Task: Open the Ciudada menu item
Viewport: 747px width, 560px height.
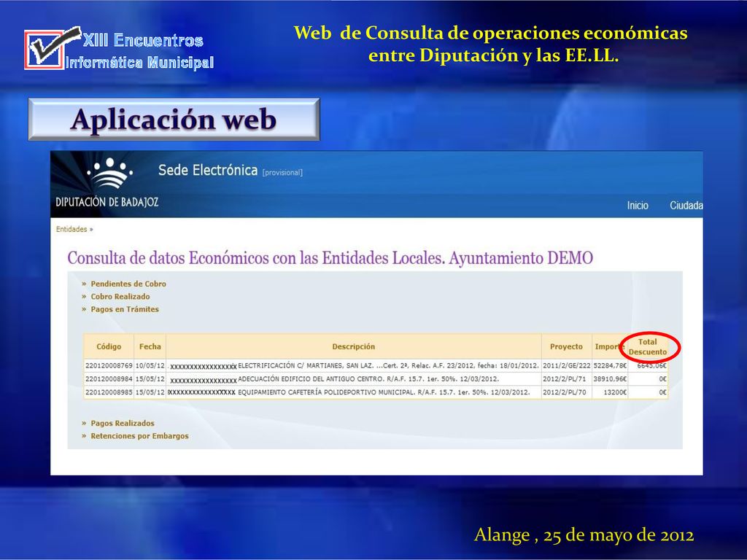Action: [x=686, y=205]
